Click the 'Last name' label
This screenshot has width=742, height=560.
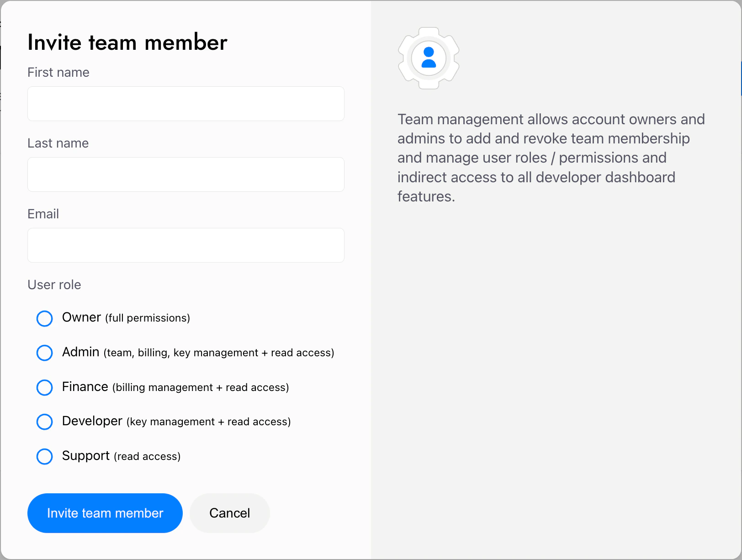click(58, 143)
